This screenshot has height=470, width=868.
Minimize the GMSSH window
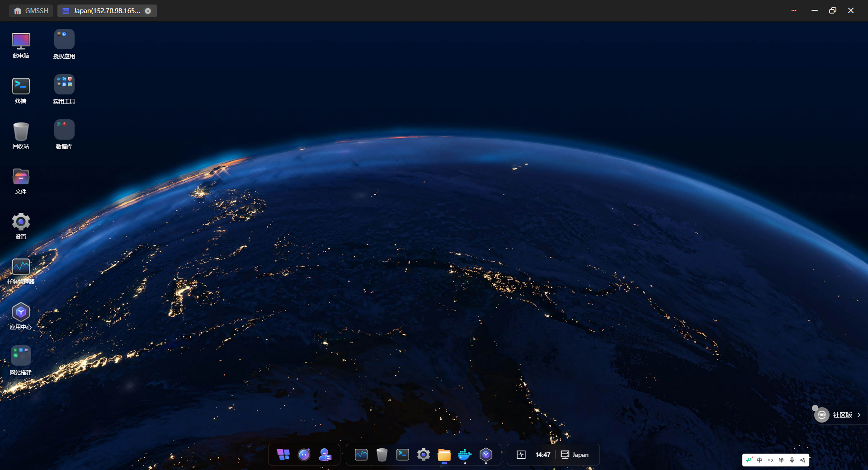coord(815,10)
